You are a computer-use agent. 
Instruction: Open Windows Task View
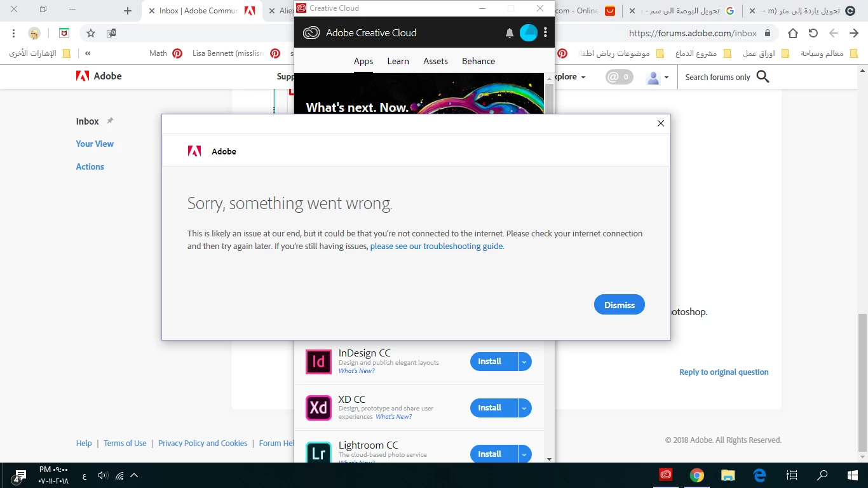(x=791, y=475)
